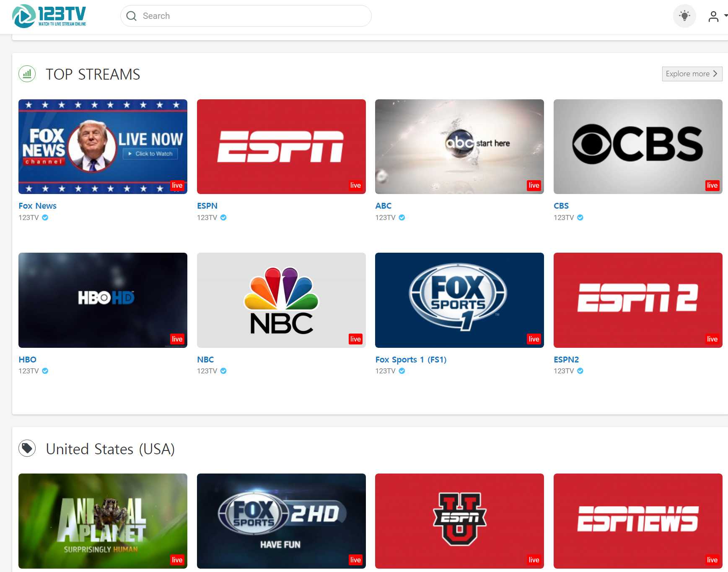Click verified checkmark under Fox News
Viewport: 728px width, 572px height.
45,217
